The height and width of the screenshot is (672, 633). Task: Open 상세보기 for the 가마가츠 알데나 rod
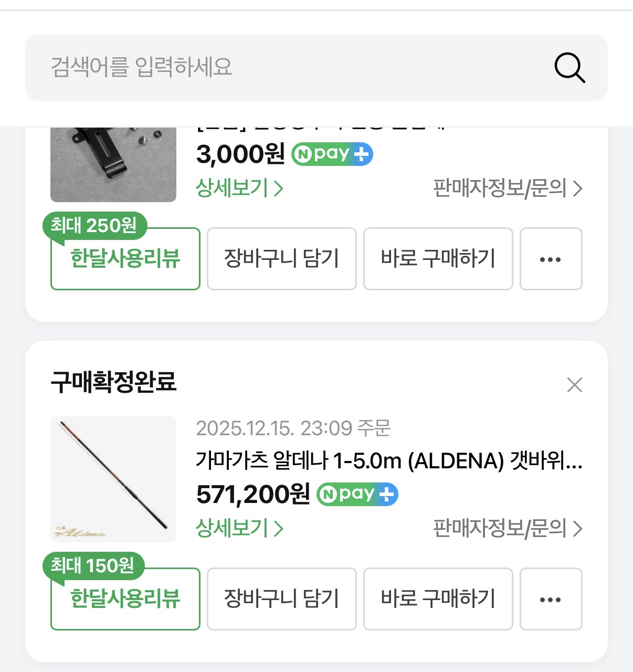point(239,528)
